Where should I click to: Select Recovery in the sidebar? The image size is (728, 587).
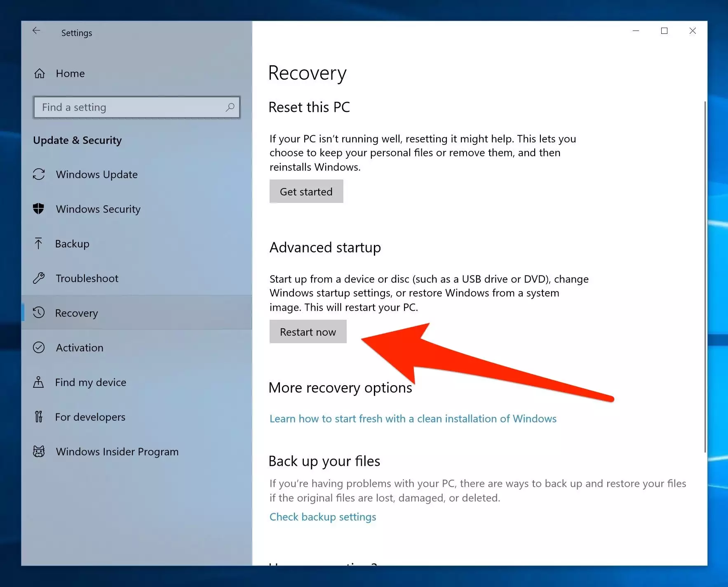[x=77, y=313]
